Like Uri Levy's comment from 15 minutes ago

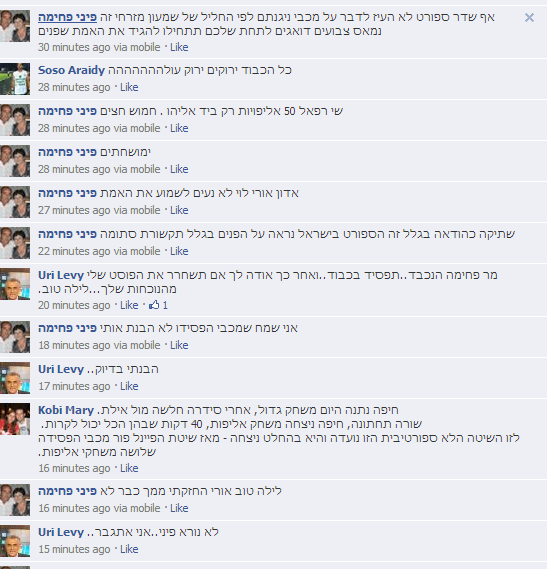click(x=129, y=549)
